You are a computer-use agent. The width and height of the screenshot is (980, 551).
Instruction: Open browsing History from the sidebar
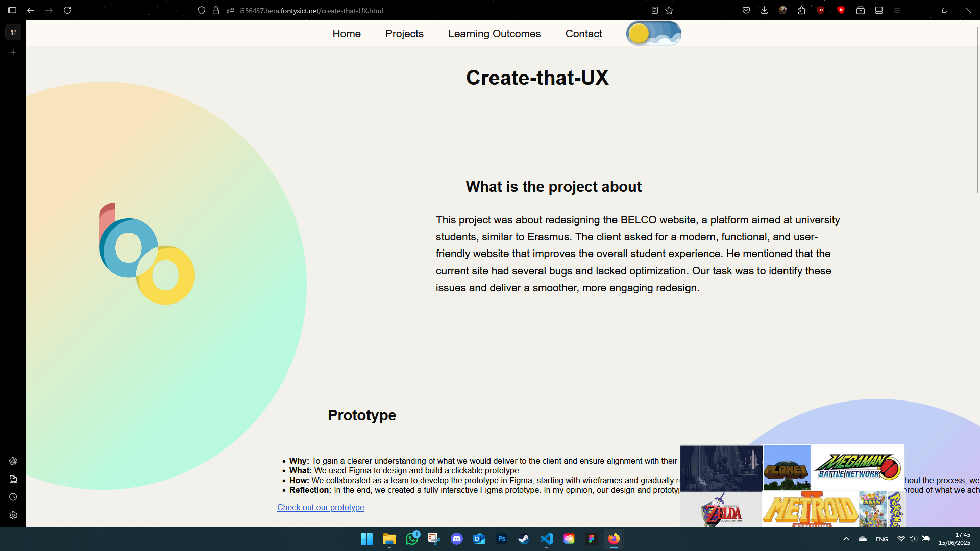click(13, 497)
